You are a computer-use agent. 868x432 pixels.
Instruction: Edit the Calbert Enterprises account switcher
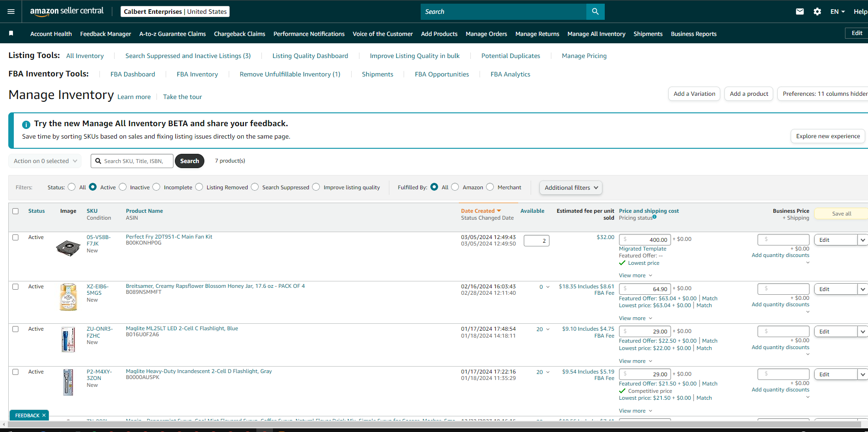[175, 12]
